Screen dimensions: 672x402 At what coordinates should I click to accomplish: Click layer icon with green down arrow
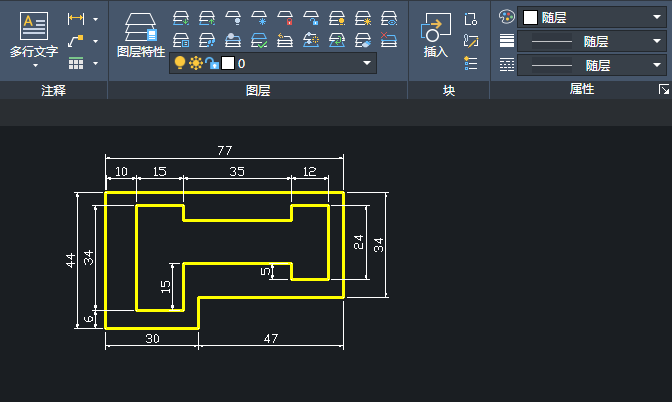point(181,18)
